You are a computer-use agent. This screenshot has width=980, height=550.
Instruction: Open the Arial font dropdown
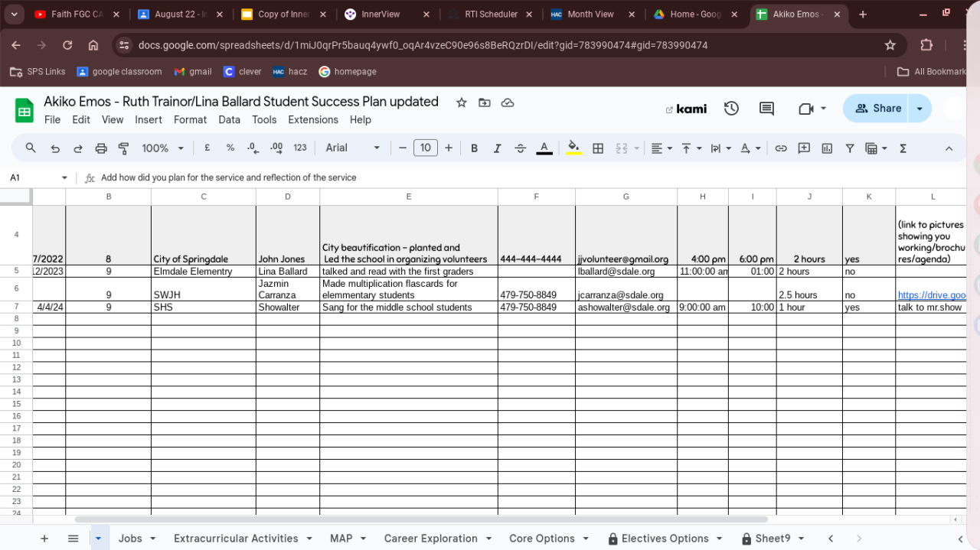352,148
